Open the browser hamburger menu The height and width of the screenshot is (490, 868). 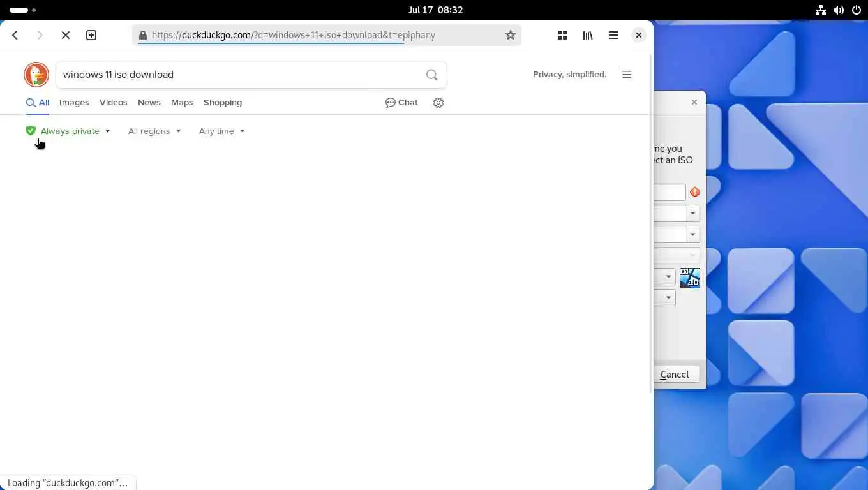pyautogui.click(x=613, y=35)
